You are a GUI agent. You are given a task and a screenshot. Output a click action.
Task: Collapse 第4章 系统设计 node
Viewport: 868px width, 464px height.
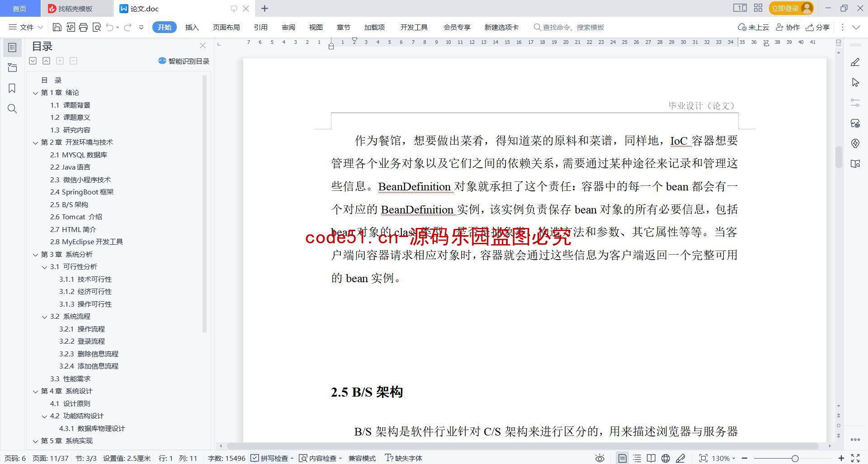pyautogui.click(x=35, y=391)
